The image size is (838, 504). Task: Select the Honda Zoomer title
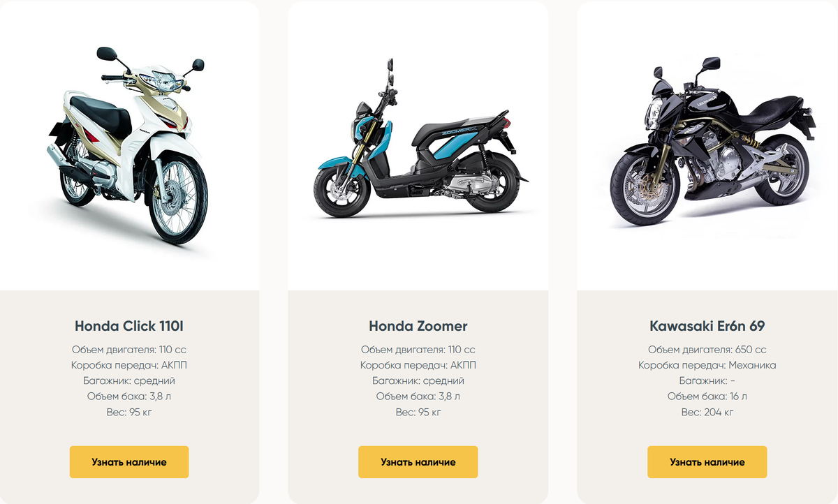pyautogui.click(x=418, y=326)
